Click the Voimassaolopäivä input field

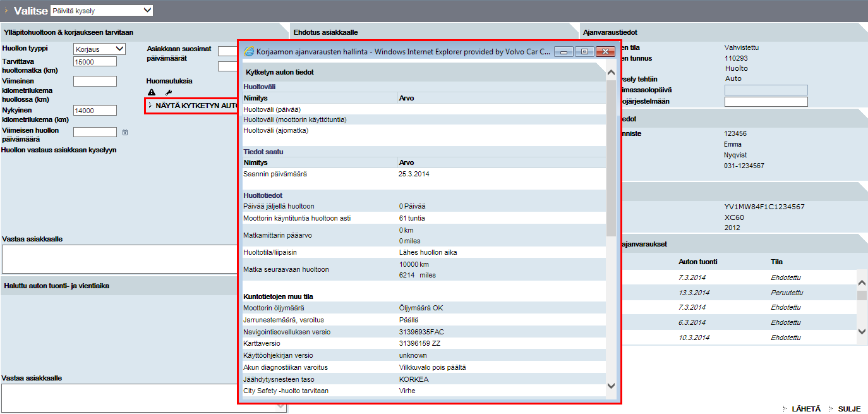pyautogui.click(x=766, y=90)
